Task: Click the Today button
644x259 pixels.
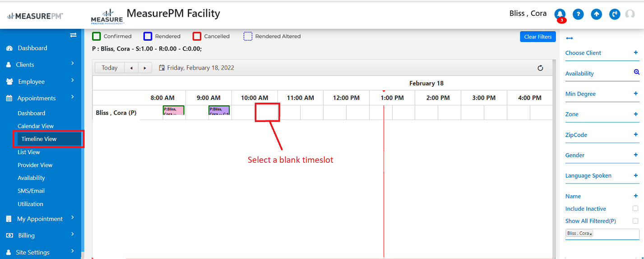Action: (110, 68)
